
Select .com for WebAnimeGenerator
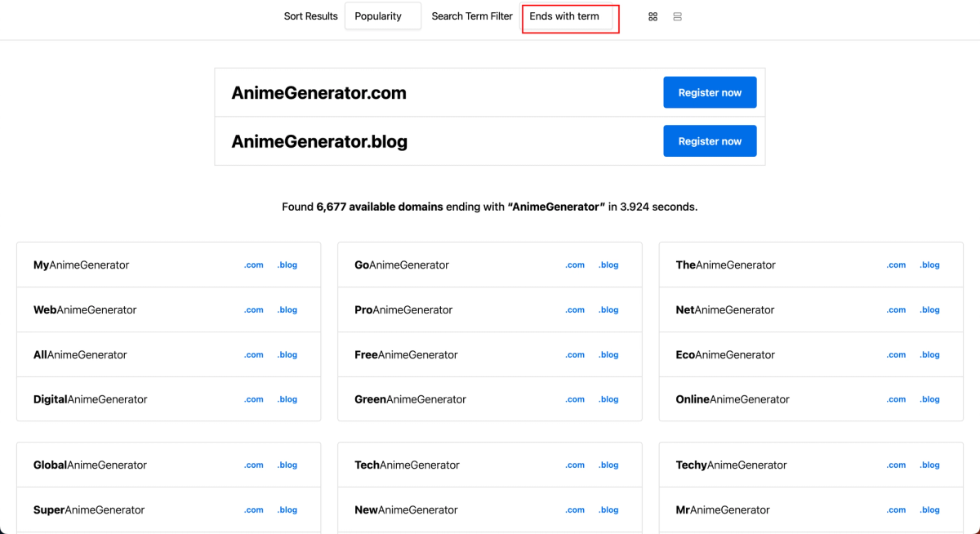click(254, 310)
